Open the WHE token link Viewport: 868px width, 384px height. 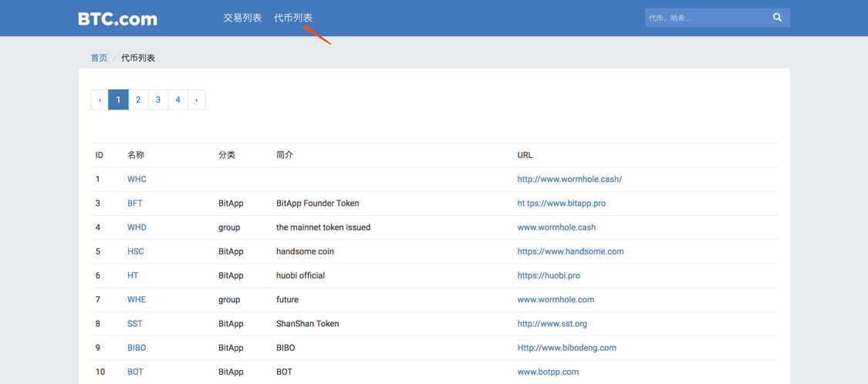pos(137,299)
